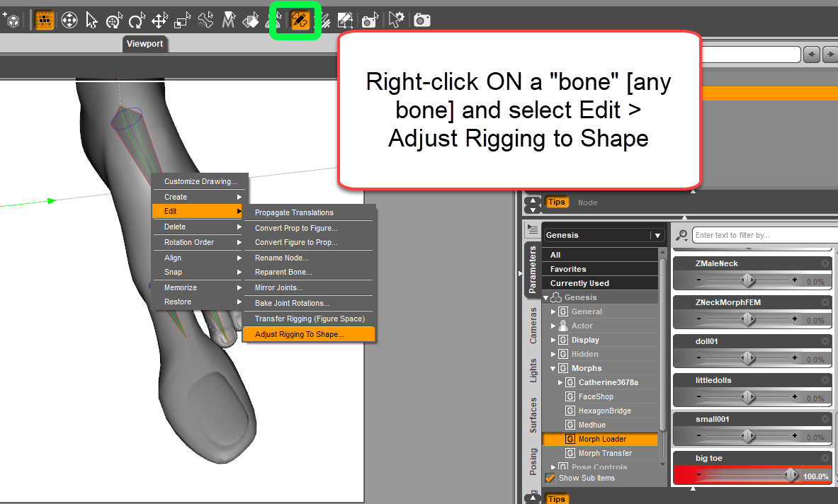Activate the ActivePose bone tool
Image resolution: width=838 pixels, height=504 pixels.
(205, 21)
